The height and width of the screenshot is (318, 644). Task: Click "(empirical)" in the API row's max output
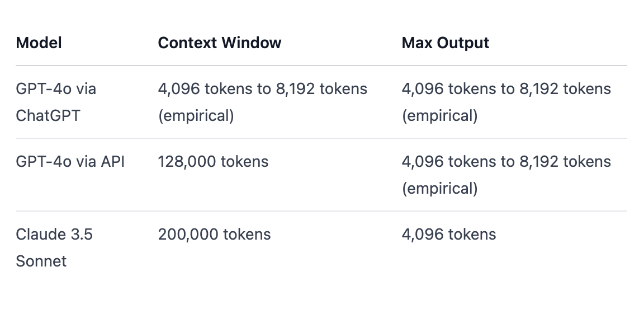click(439, 189)
